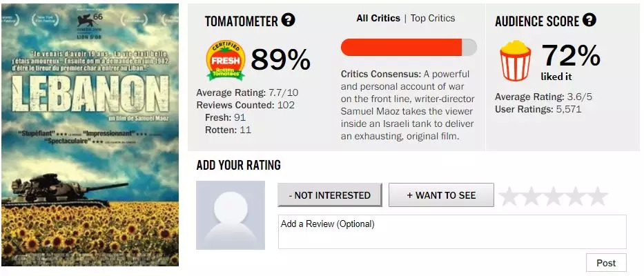Click the user avatar placeholder image
Viewport: 644px width, 276px height.
point(231,215)
